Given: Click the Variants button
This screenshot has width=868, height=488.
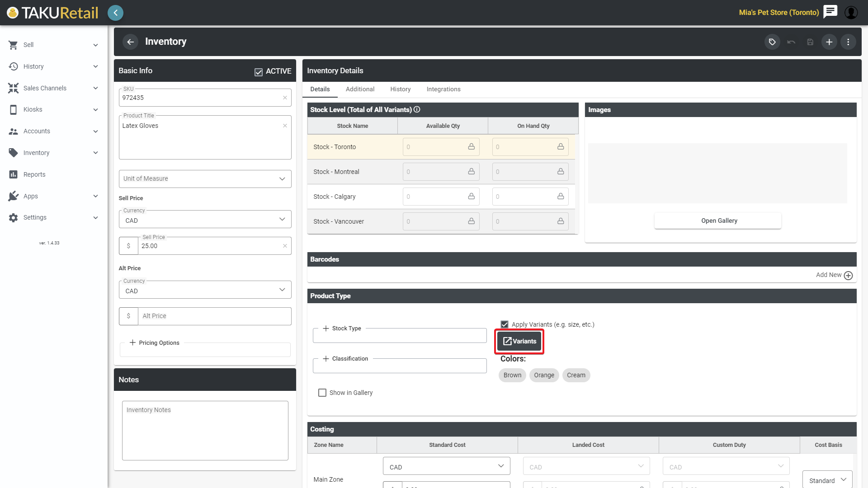Looking at the screenshot, I should (519, 341).
